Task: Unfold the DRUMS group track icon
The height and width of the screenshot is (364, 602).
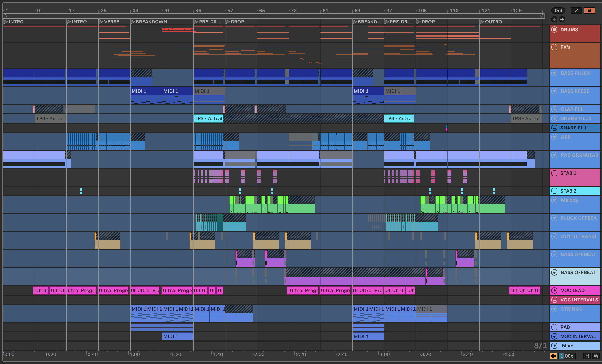Action: (x=554, y=30)
